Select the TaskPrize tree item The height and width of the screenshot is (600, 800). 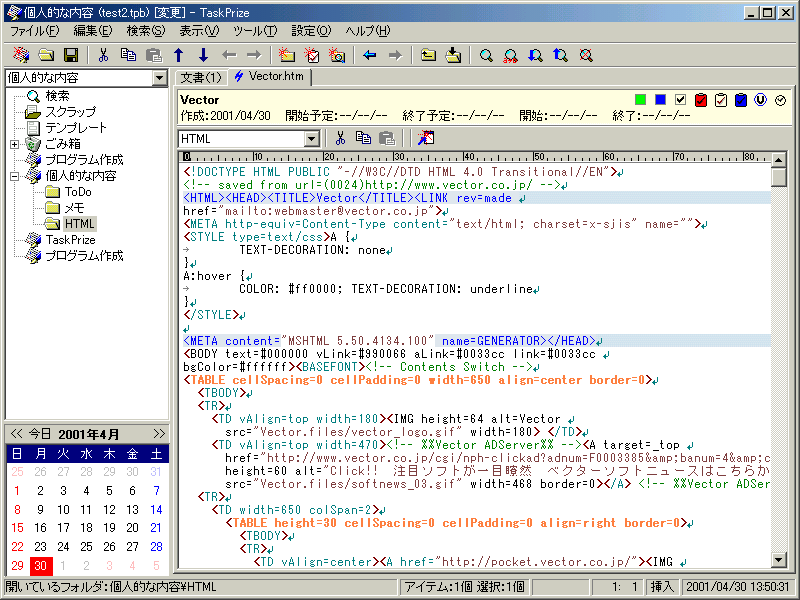(70, 240)
